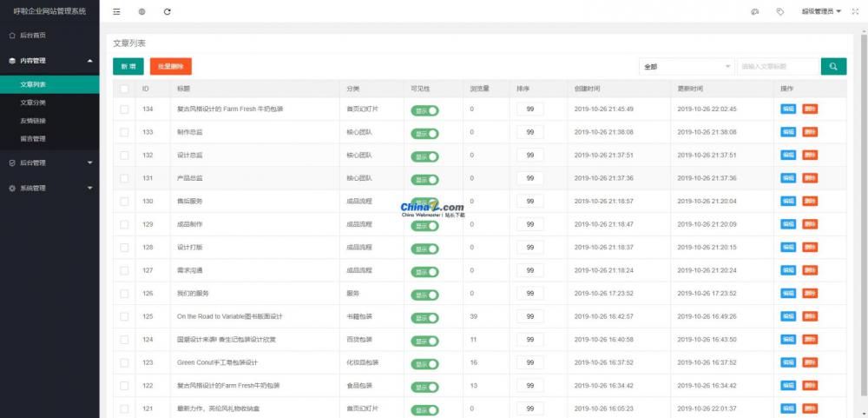Click the 更新时间 column header
This screenshot has height=418, width=868.
click(x=690, y=89)
